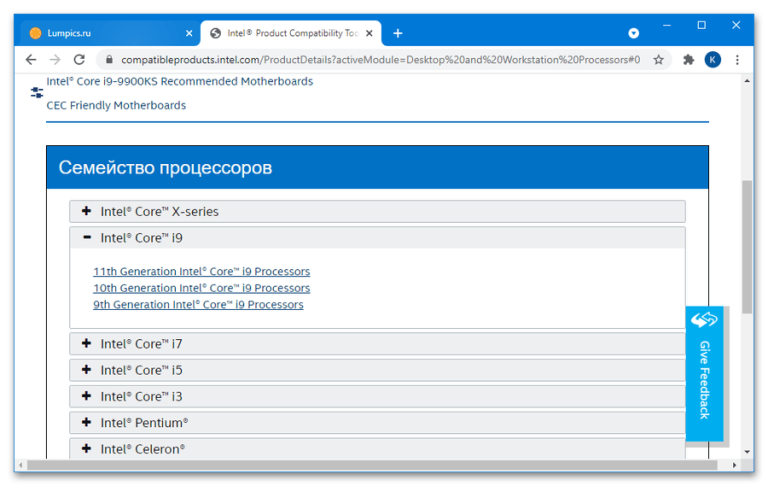The width and height of the screenshot is (768, 486).
Task: Expand Intel Core i5 section
Action: 377,370
